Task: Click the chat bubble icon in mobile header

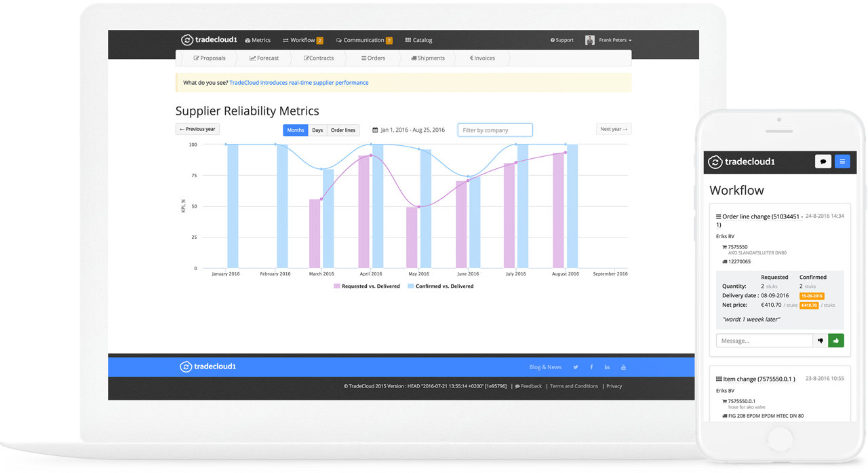Action: (x=823, y=162)
